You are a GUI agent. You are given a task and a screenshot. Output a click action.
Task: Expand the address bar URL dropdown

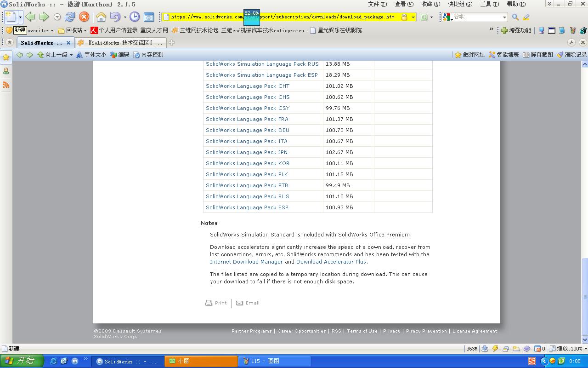pos(413,17)
